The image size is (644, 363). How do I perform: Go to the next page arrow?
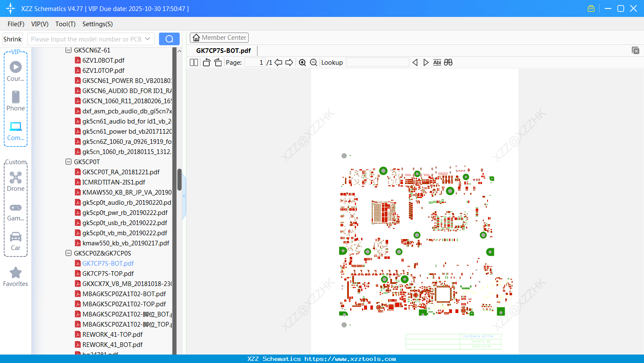coord(289,63)
